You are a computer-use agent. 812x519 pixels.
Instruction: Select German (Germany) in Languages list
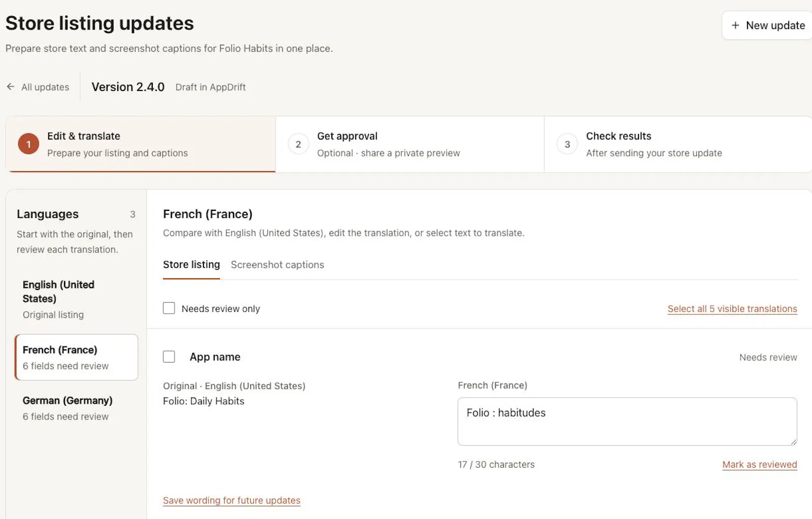point(76,408)
